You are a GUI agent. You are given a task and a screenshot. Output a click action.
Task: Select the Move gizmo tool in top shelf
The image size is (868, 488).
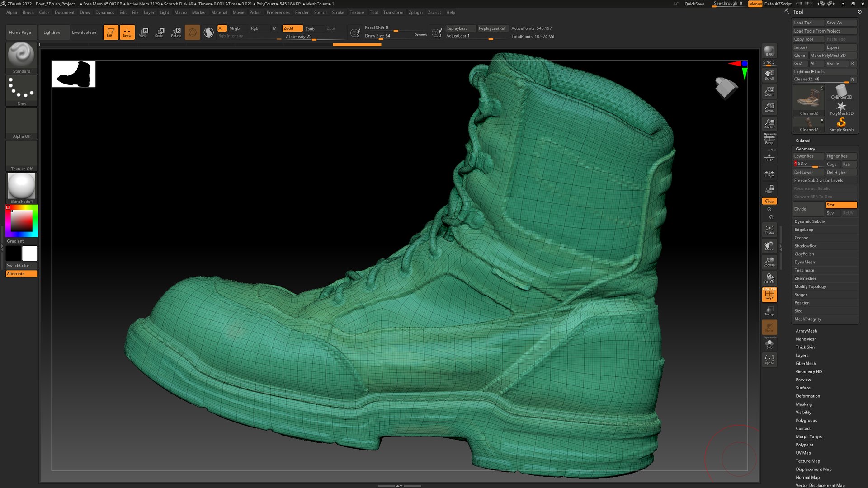click(143, 32)
